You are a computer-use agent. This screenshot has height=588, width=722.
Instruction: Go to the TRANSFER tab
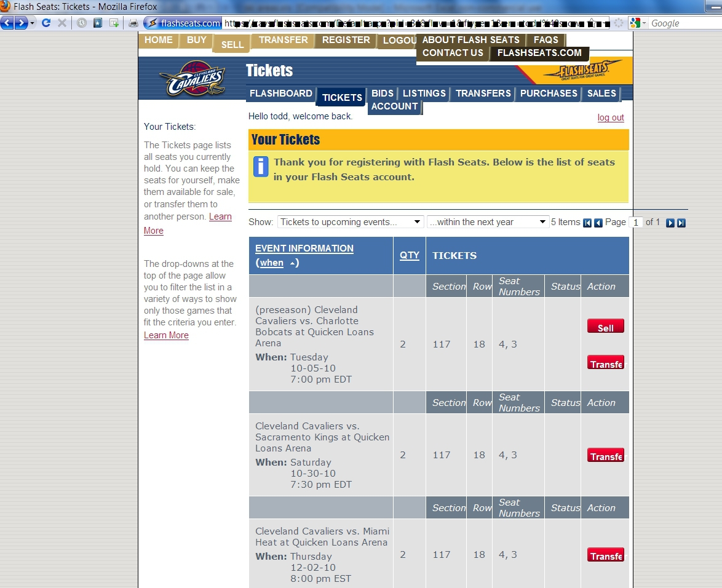pyautogui.click(x=283, y=40)
